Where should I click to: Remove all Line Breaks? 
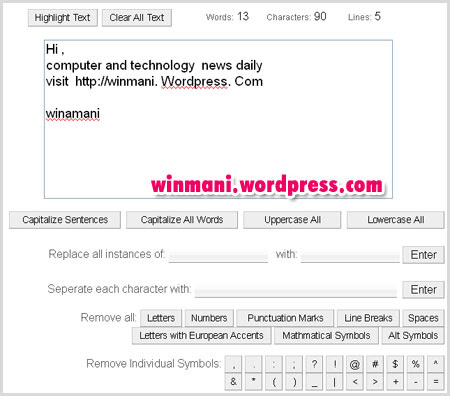pos(368,318)
